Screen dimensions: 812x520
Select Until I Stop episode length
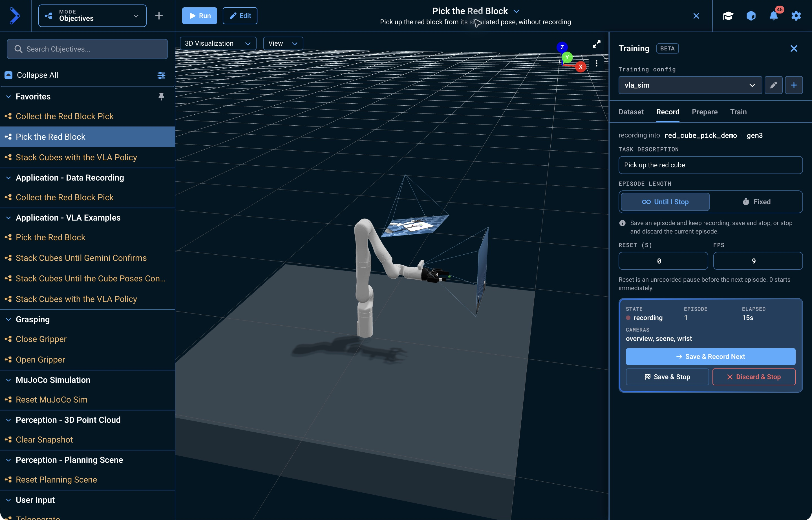pos(665,202)
